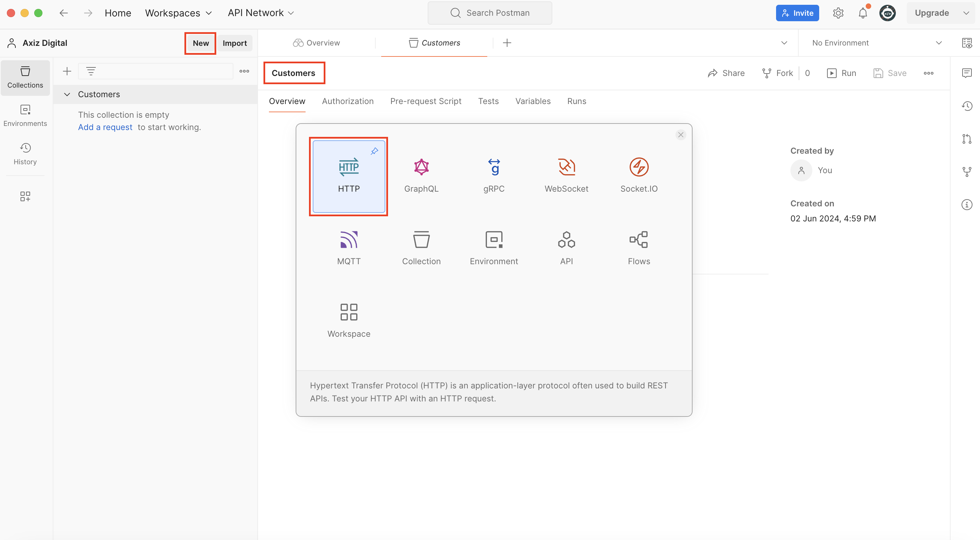The width and height of the screenshot is (980, 540).
Task: Select the Customers tab in tab bar
Action: click(434, 43)
